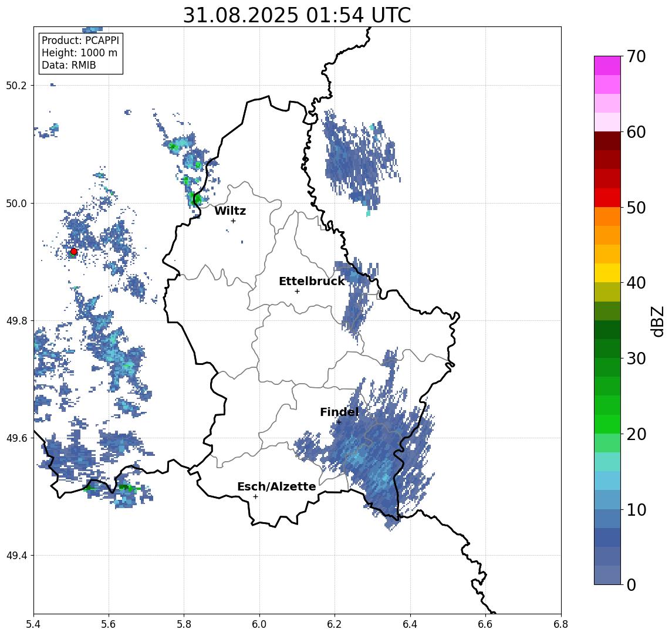The width and height of the screenshot is (672, 636).
Task: Click the dBZ colorbar axis label
Action: click(x=657, y=322)
